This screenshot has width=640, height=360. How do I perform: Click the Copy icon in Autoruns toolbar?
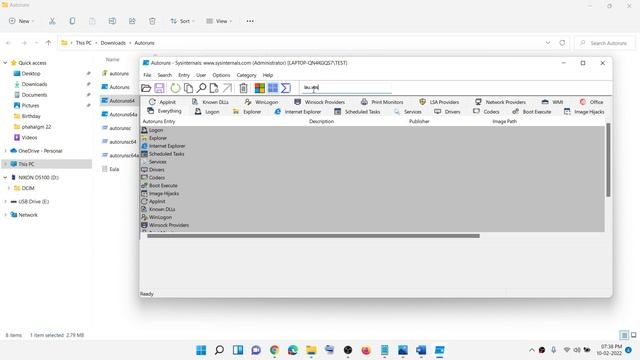[188, 88]
